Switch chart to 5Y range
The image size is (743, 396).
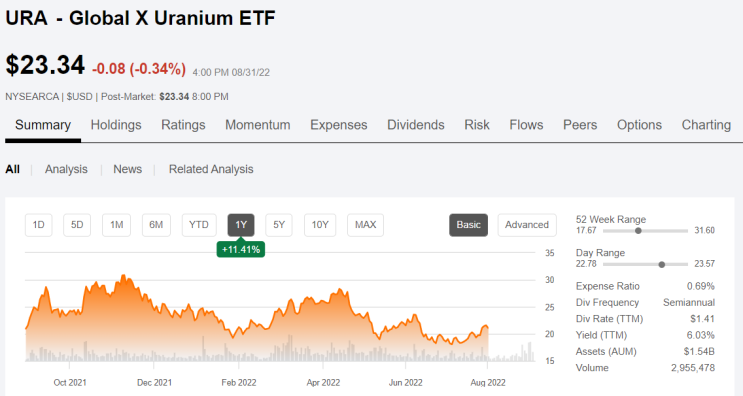click(x=279, y=225)
